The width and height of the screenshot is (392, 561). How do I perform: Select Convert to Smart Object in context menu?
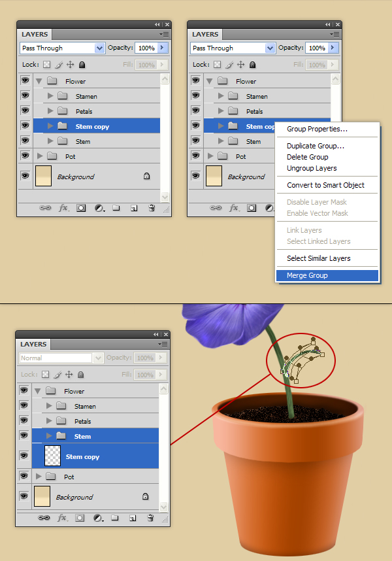coord(325,185)
